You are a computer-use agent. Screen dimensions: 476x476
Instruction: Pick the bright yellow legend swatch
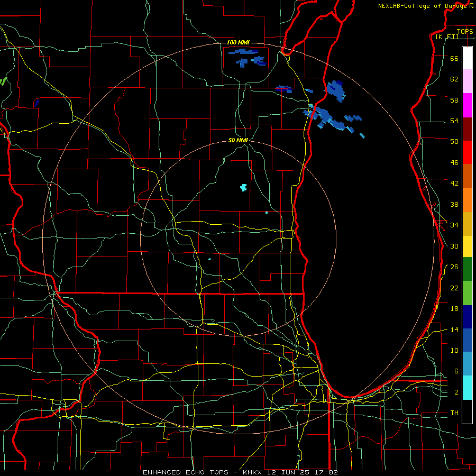[467, 246]
